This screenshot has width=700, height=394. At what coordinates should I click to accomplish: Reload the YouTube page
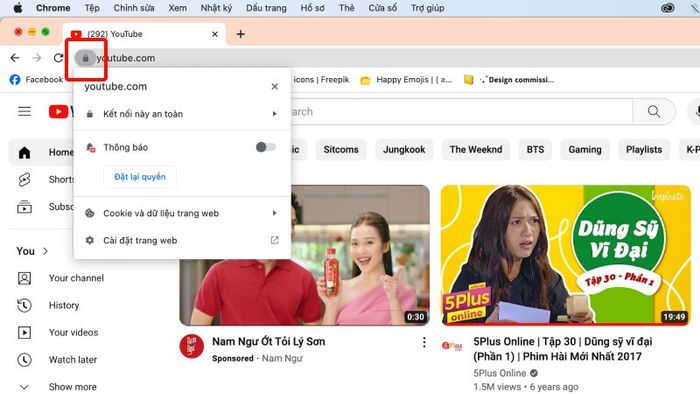(58, 58)
